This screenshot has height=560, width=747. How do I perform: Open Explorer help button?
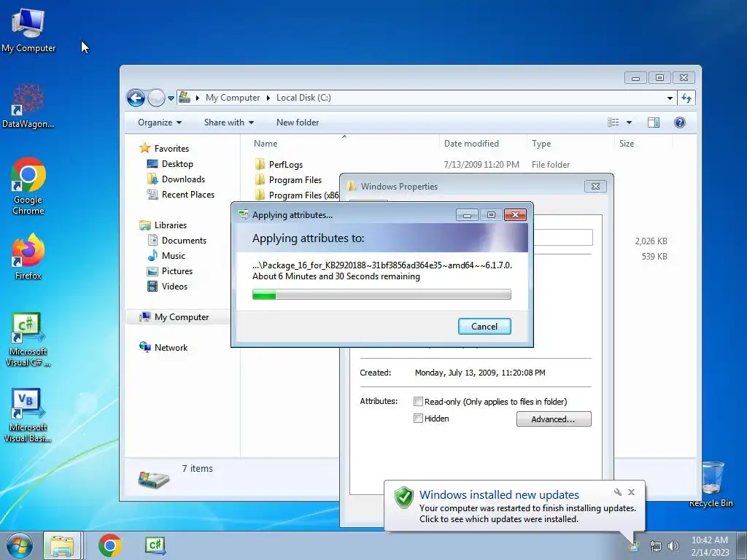click(680, 122)
